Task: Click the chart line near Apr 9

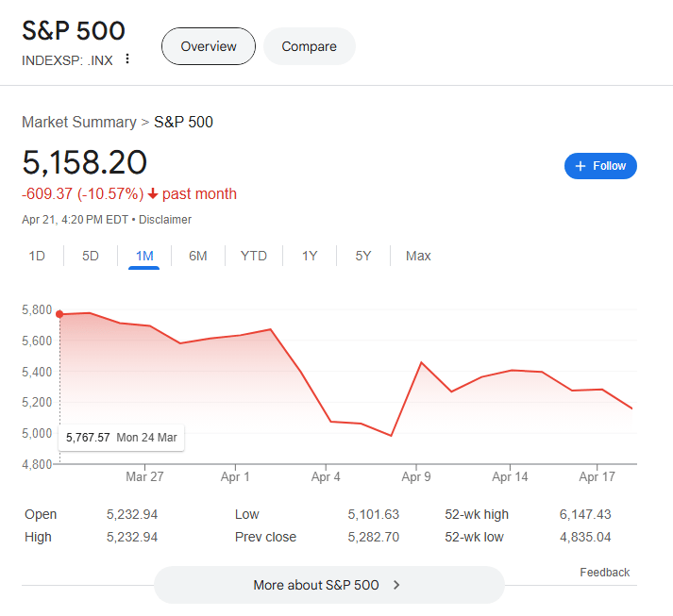Action: click(x=421, y=362)
